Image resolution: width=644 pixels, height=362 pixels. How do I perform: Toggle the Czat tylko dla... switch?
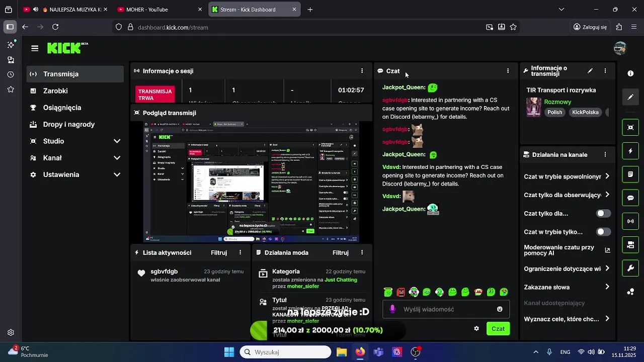[603, 214]
